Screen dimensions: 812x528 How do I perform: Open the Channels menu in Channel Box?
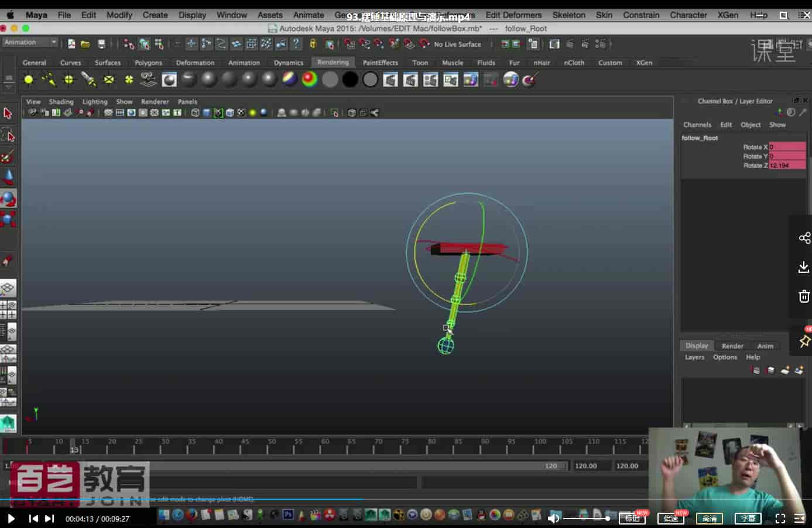click(x=697, y=125)
